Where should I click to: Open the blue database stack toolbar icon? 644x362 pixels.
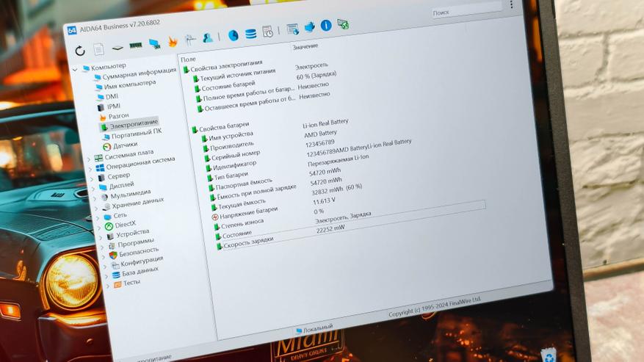point(250,34)
